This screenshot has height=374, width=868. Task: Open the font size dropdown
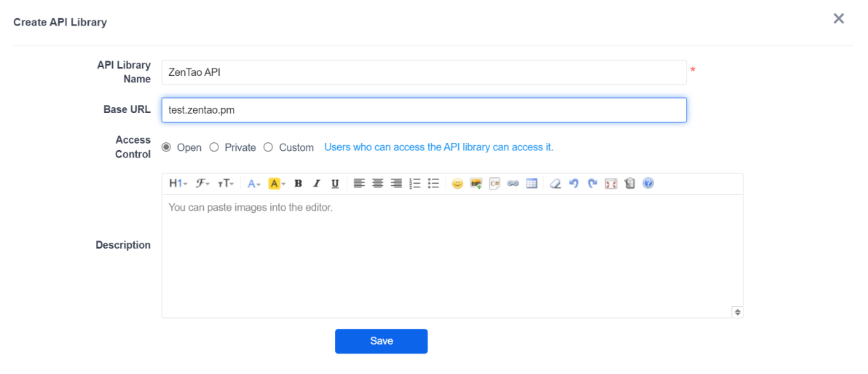(x=225, y=184)
